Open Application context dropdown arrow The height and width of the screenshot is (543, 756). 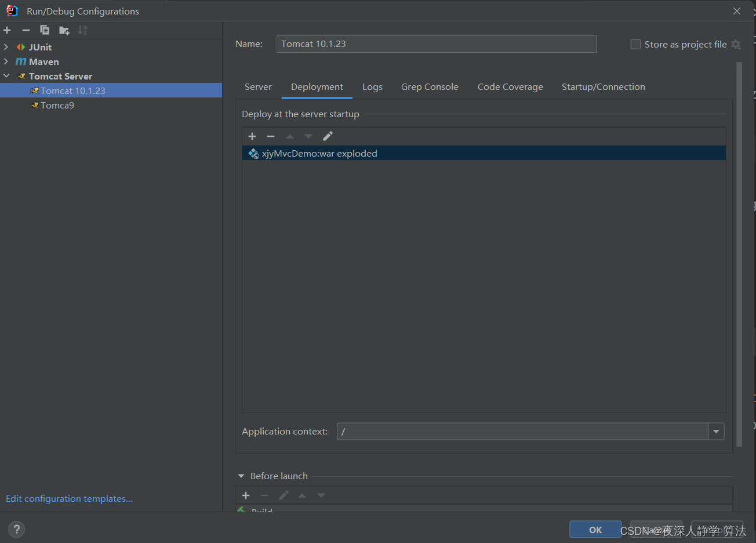pos(717,432)
